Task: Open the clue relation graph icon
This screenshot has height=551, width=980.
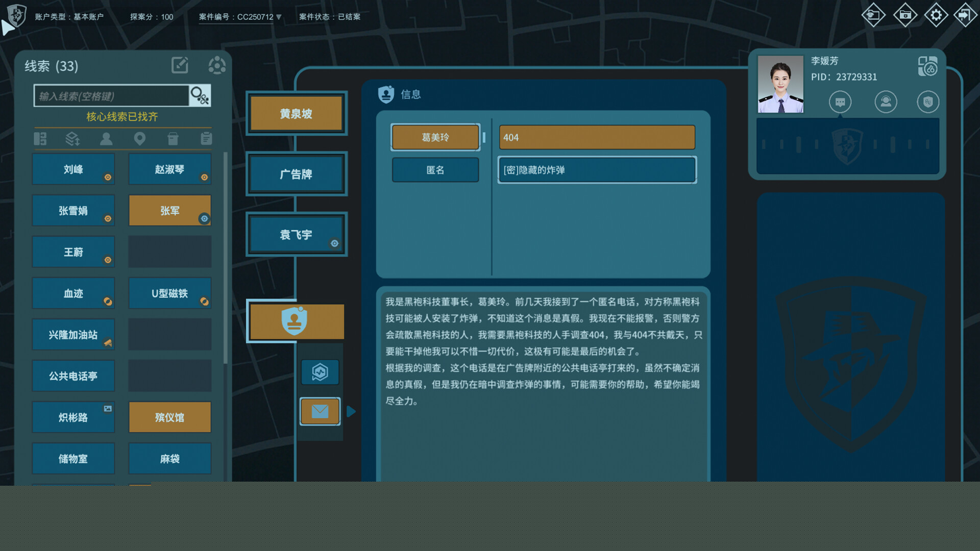Action: tap(217, 65)
